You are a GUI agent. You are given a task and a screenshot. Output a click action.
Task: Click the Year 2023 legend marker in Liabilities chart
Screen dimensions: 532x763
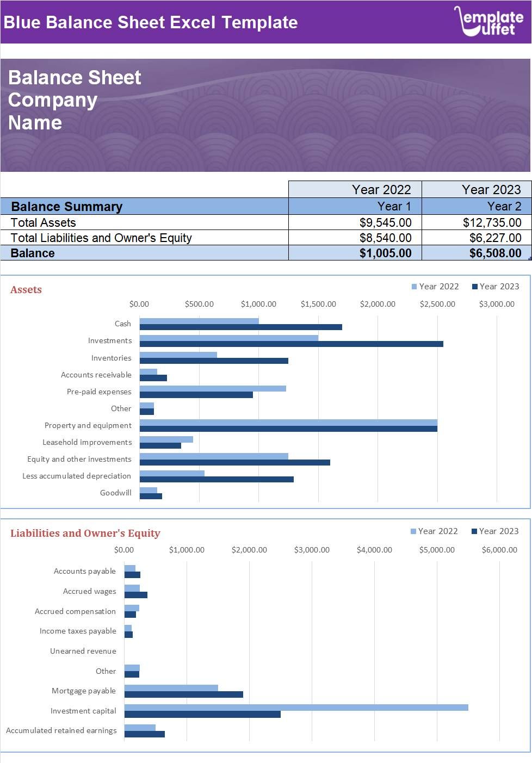pos(474,531)
